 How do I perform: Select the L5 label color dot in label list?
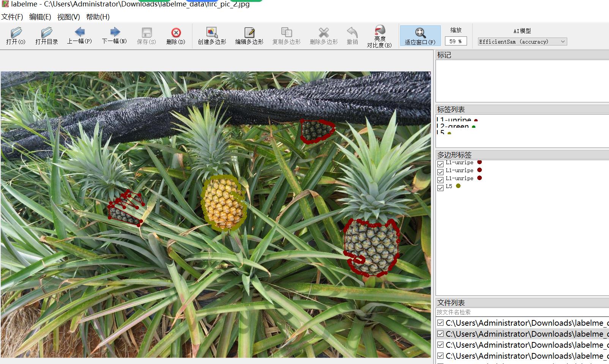coord(449,133)
